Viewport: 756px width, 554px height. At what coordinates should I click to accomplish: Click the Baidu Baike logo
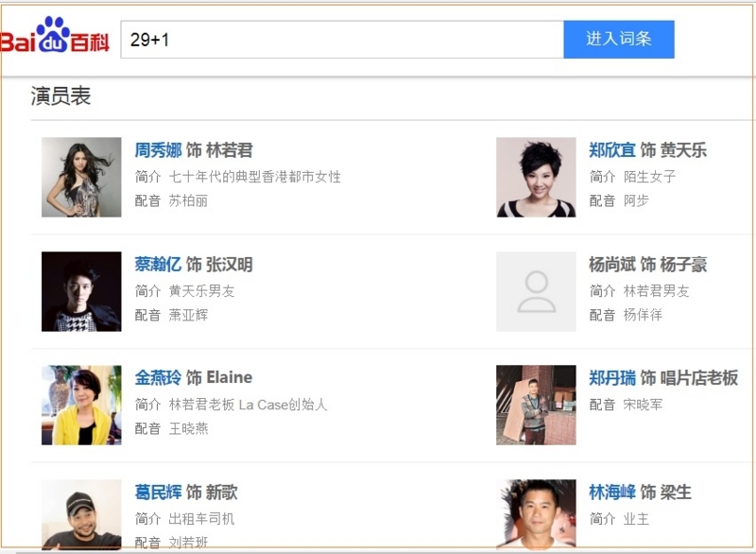tap(55, 36)
